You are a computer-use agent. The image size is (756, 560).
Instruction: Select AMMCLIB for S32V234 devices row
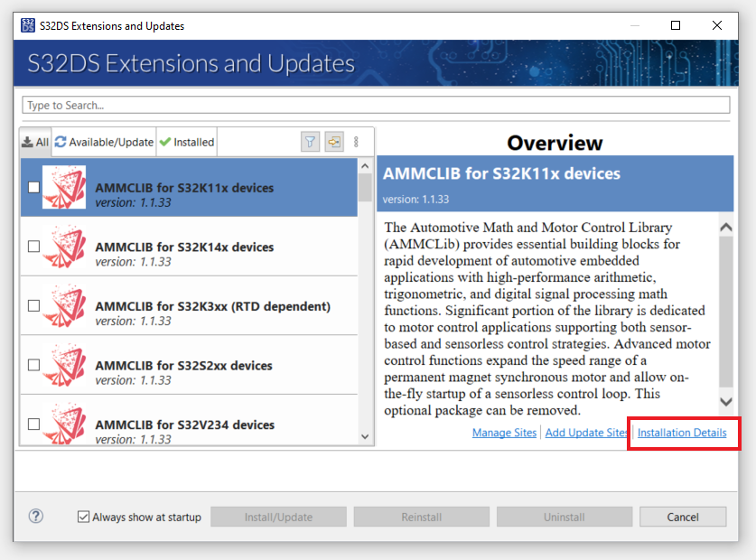[189, 420]
